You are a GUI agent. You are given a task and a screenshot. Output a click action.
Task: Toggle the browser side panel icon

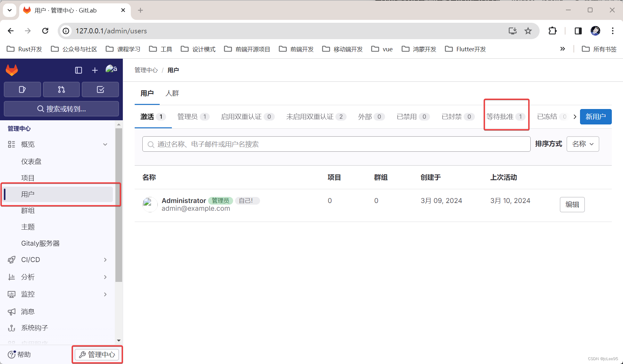click(578, 31)
